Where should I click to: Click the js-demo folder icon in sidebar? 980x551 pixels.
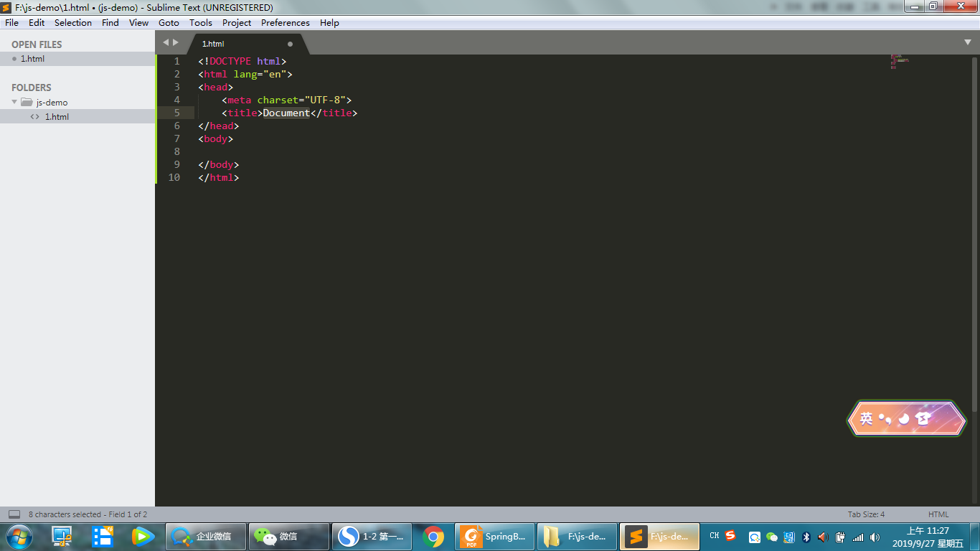pos(27,102)
